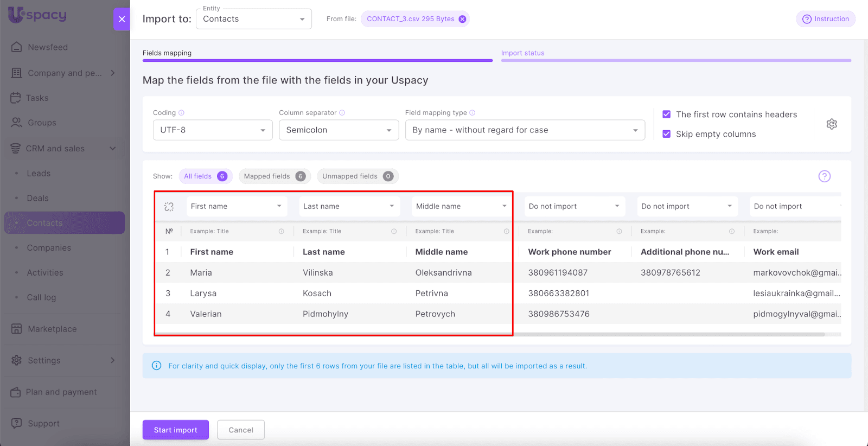
Task: Click info icon beside Column separator label
Action: [342, 113]
